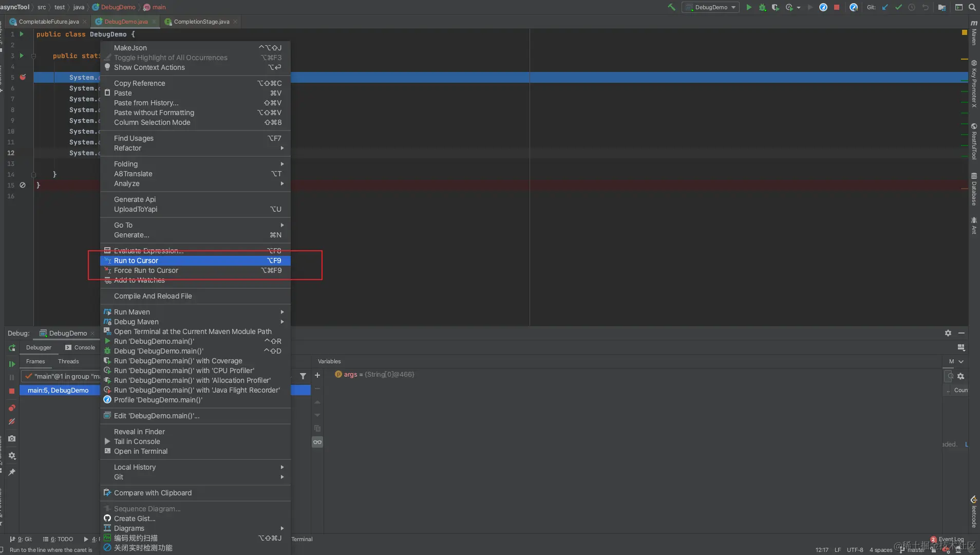Choose Create Gist... menu item

click(195, 519)
